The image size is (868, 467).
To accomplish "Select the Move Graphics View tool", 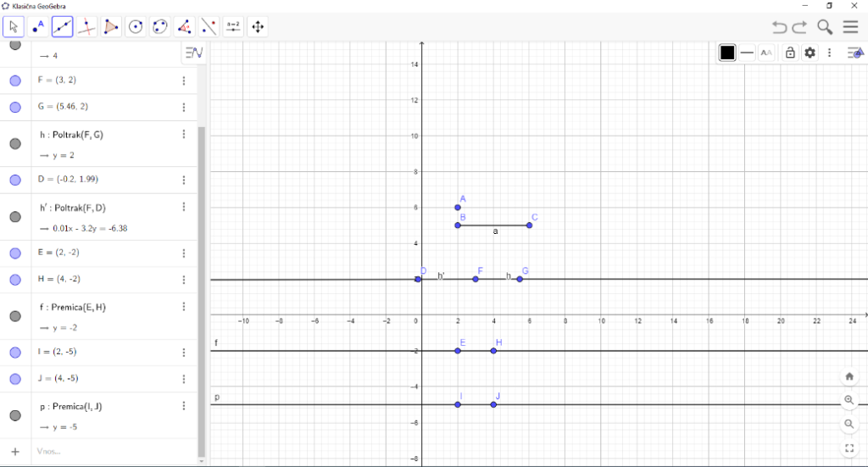I will coord(258,26).
